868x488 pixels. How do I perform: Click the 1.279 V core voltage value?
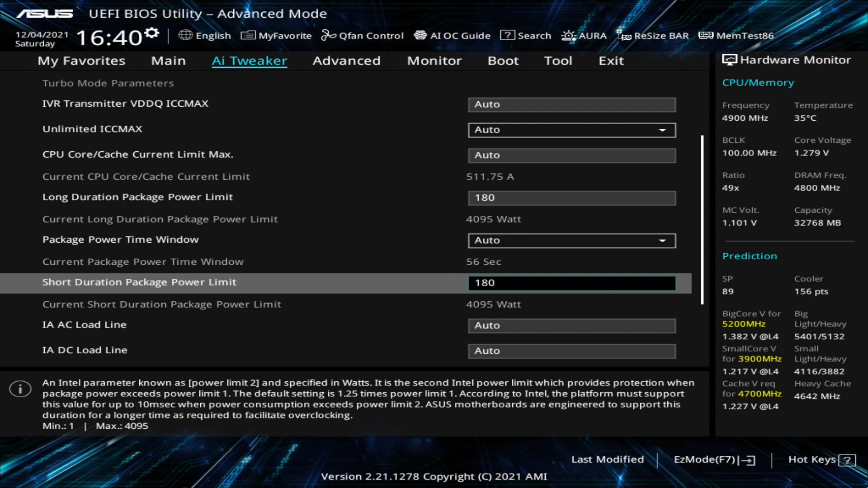pos(811,153)
